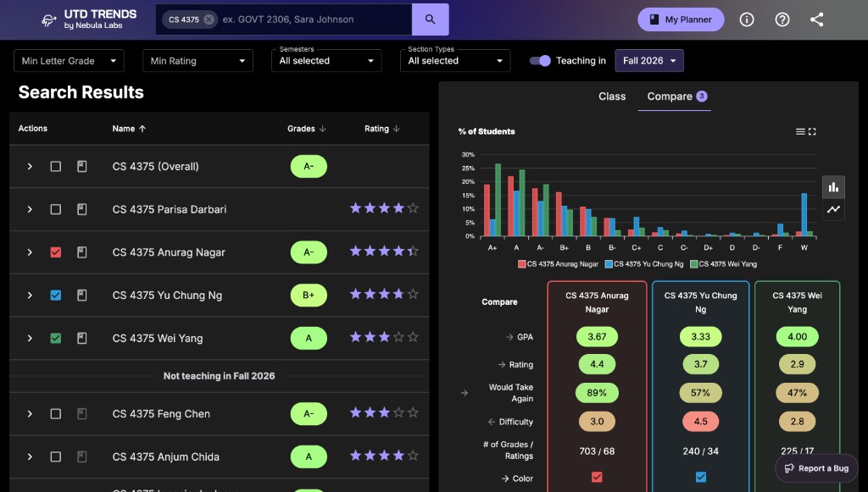
Task: Add CS 4375 (Overall) to planner
Action: click(x=82, y=166)
